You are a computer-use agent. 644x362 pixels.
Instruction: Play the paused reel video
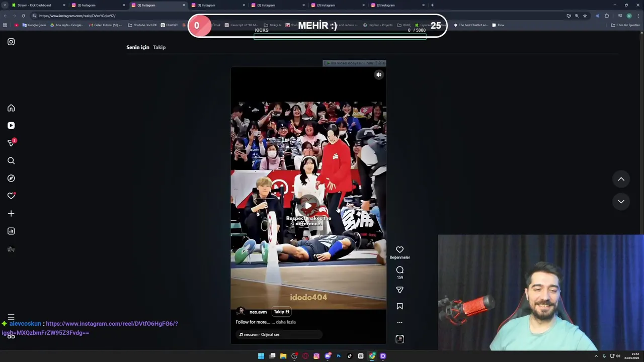pos(308,206)
